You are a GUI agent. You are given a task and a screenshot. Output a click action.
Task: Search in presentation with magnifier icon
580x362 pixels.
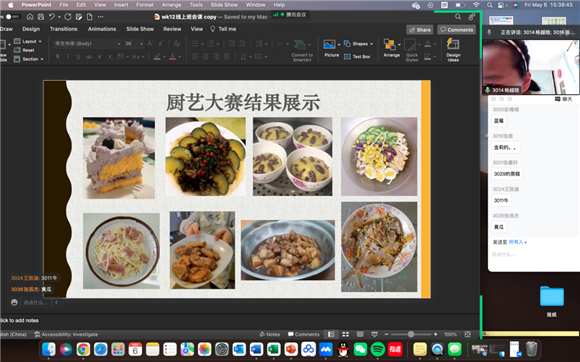click(458, 17)
